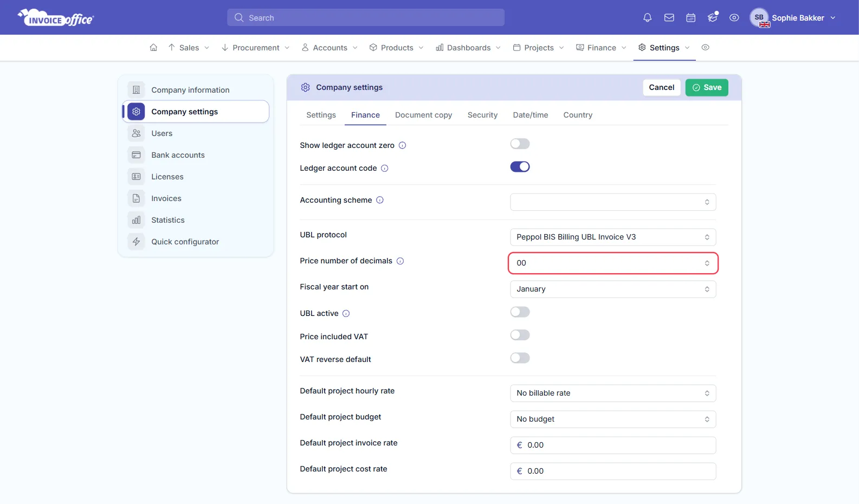Disable the Ledger account code toggle
The height and width of the screenshot is (504, 859).
pyautogui.click(x=520, y=167)
